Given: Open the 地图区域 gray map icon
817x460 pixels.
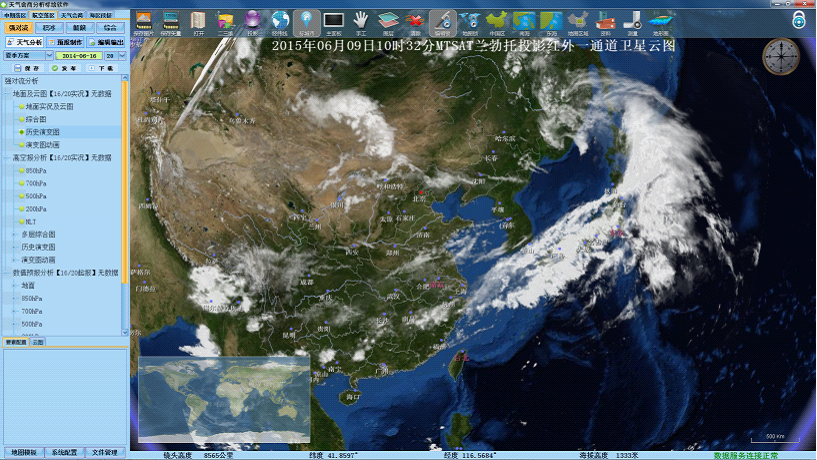Looking at the screenshot, I should click(578, 23).
